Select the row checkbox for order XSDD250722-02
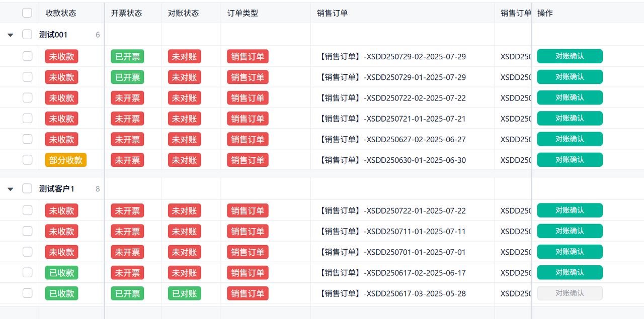The height and width of the screenshot is (319, 644). [27, 97]
